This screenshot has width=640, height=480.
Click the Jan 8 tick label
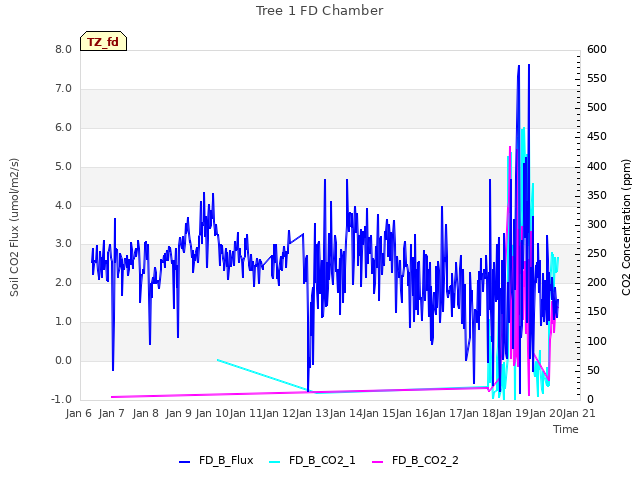(145, 413)
